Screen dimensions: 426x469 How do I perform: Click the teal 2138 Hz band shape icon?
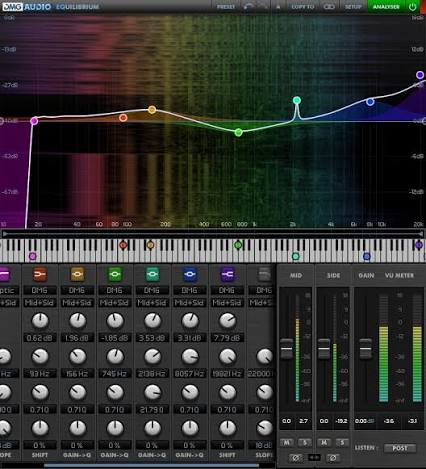152,275
